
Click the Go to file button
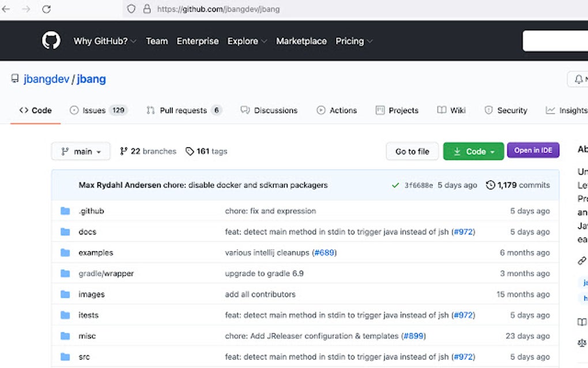[x=412, y=151]
